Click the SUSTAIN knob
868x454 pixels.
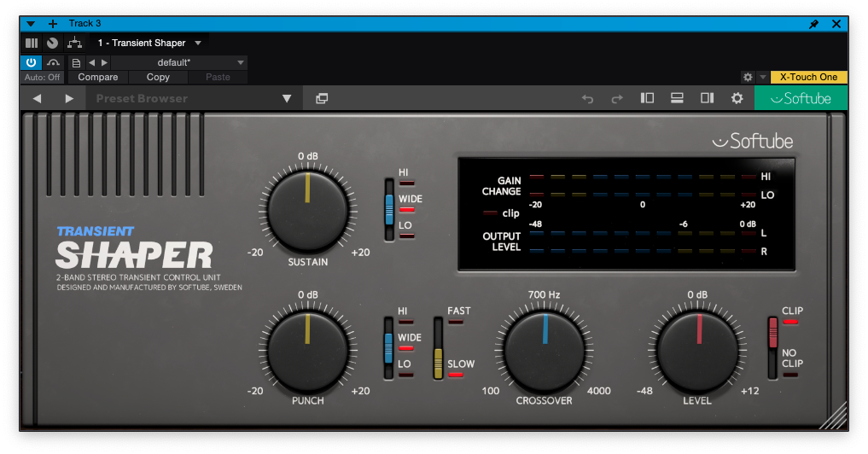[308, 210]
